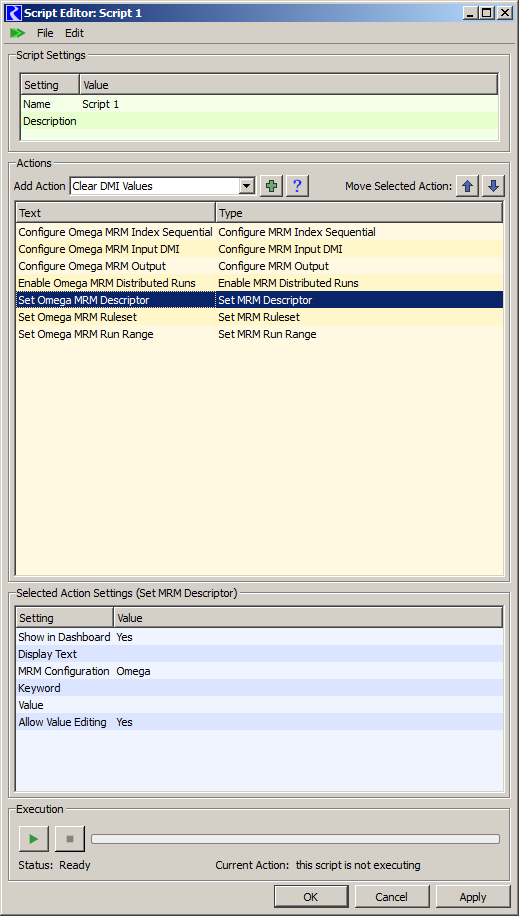
Task: Open the File menu
Action: coord(45,33)
